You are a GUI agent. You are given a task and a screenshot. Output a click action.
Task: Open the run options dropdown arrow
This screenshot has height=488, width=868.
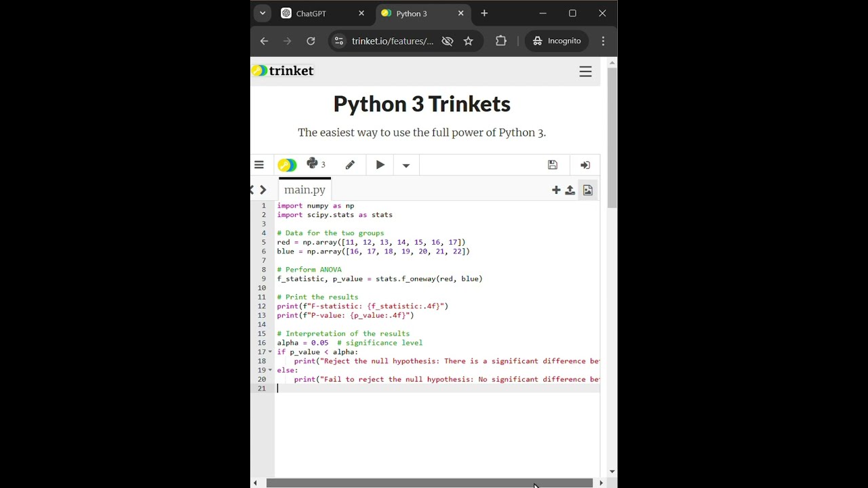click(x=406, y=165)
